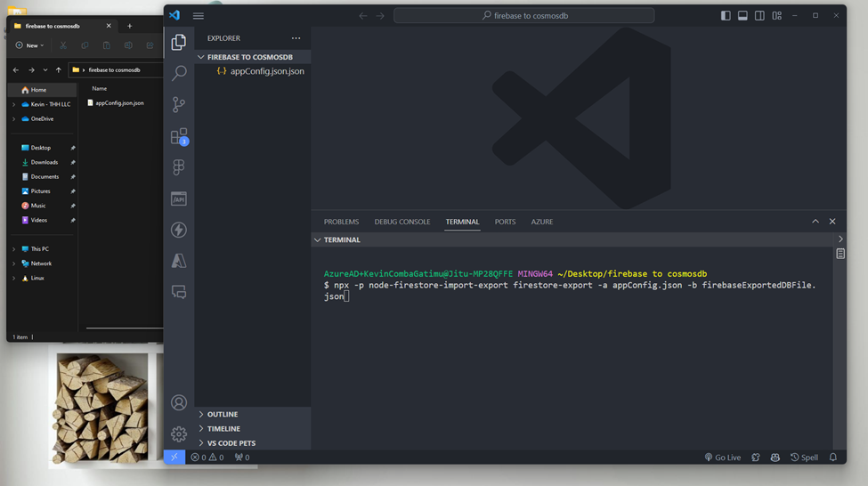This screenshot has height=486, width=868.
Task: Click Paste icon in File Explorer toolbar
Action: [106, 45]
